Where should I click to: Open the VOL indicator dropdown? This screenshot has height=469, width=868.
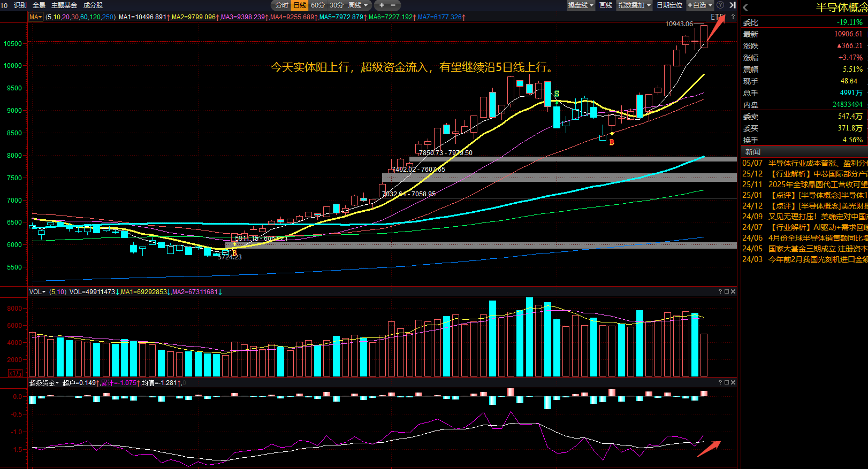[37, 292]
